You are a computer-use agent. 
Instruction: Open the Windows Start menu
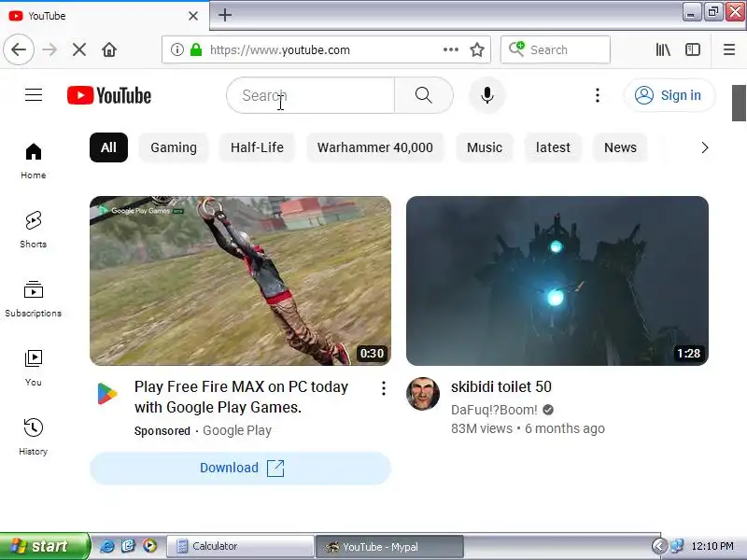44,546
